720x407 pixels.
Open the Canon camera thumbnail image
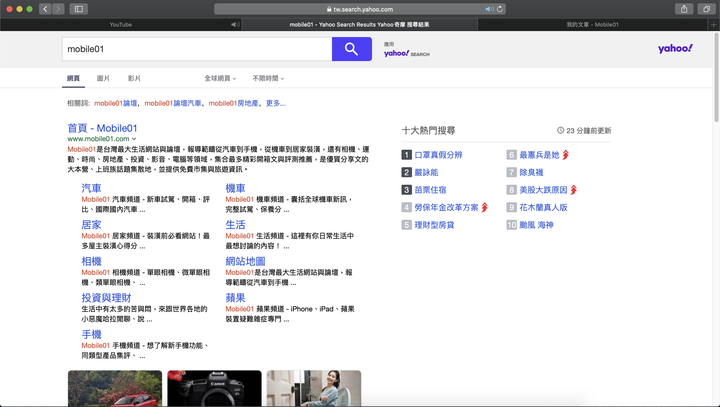[214, 388]
